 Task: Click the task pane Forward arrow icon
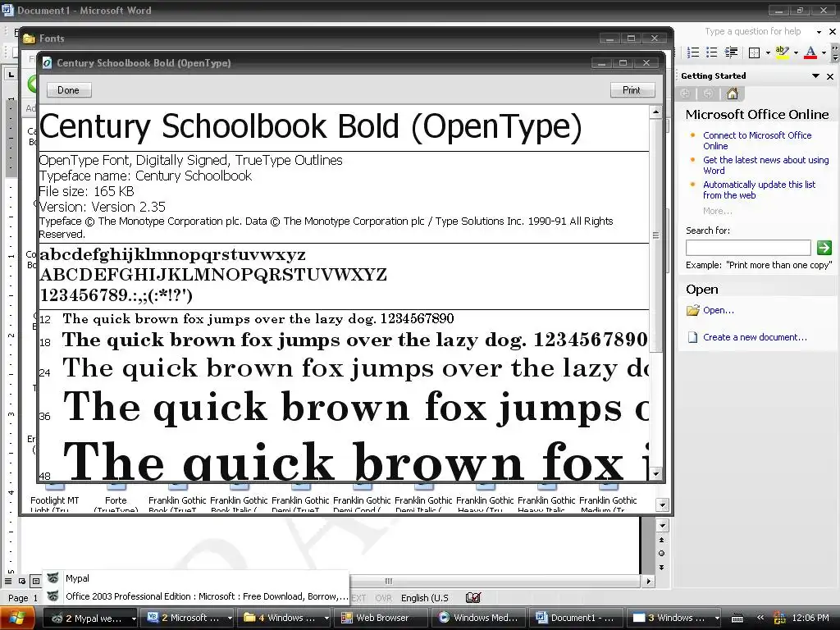click(708, 94)
